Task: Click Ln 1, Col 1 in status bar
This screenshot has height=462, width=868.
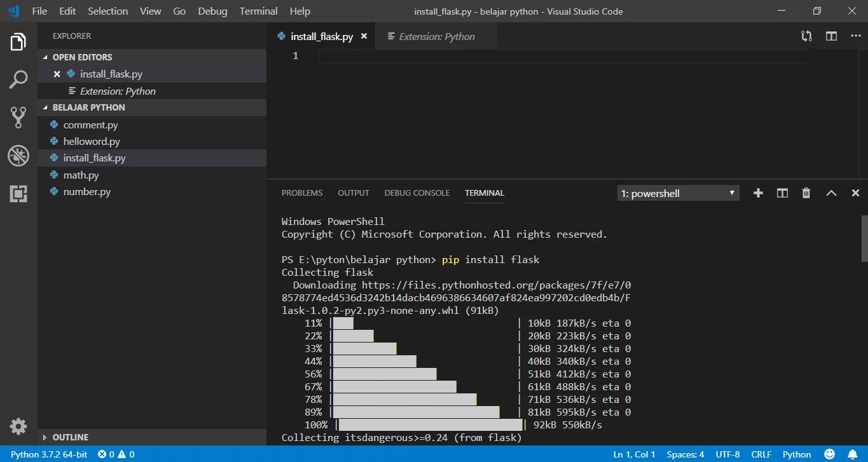Action: 635,454
